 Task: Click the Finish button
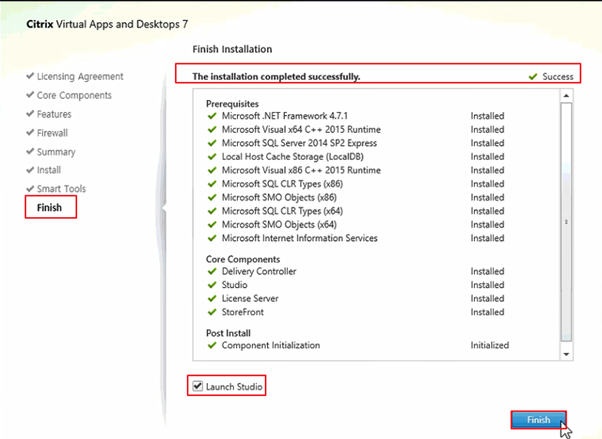point(538,420)
